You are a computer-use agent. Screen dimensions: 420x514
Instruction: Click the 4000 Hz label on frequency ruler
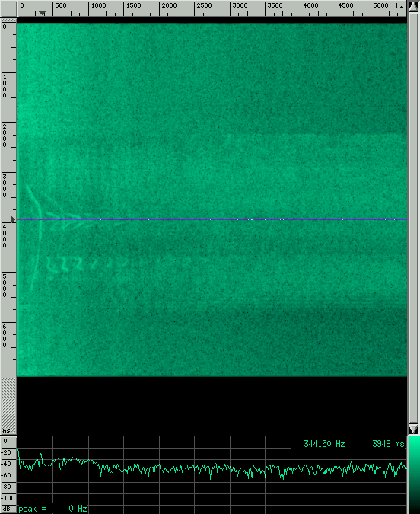pyautogui.click(x=310, y=5)
